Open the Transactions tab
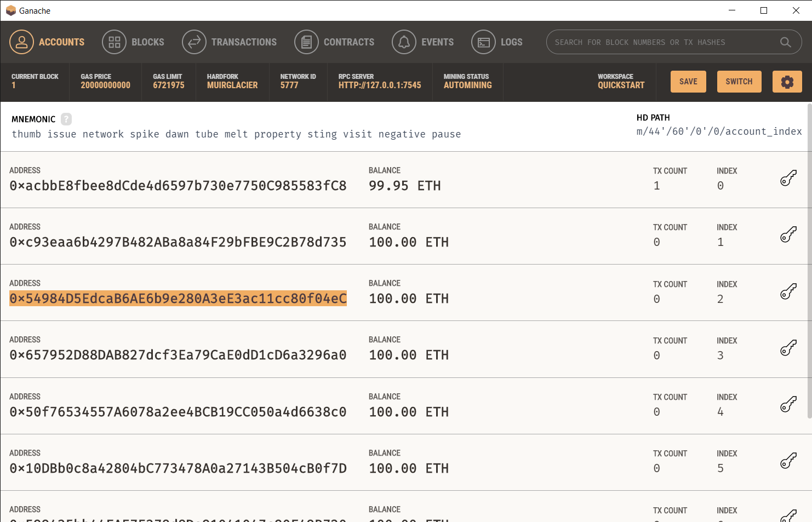 (230, 42)
